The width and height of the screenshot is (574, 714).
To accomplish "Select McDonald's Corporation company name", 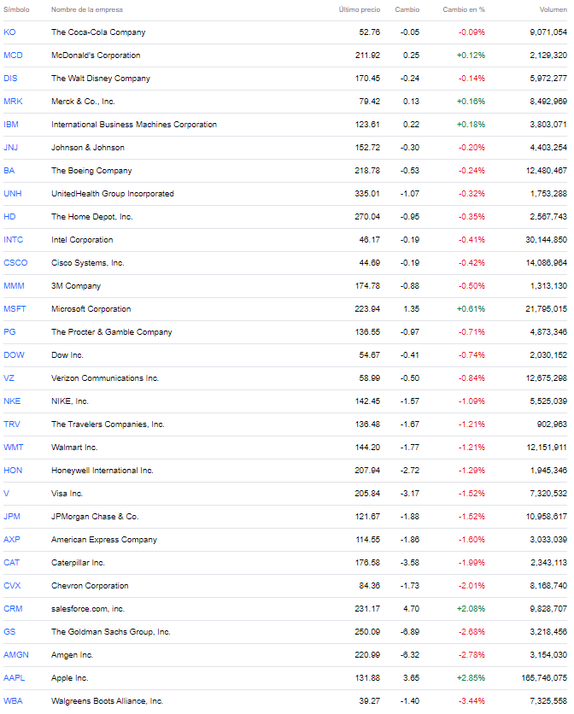I will coord(96,55).
